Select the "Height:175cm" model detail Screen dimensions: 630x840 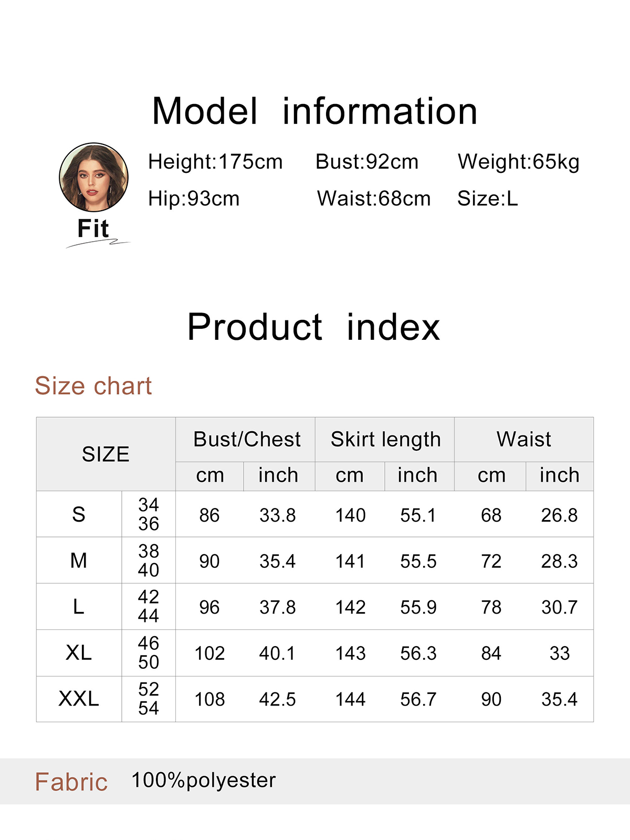click(215, 162)
